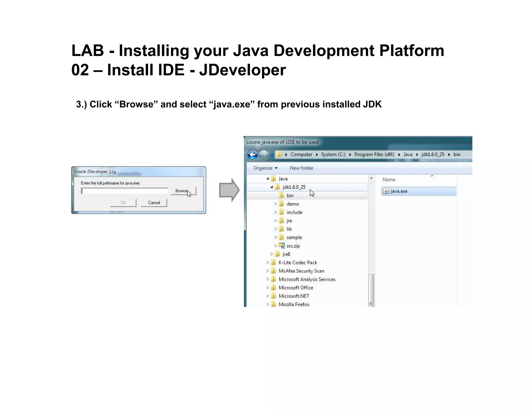Jump to System (C:) in the breadcrumb
532x411 pixels.
pos(333,154)
